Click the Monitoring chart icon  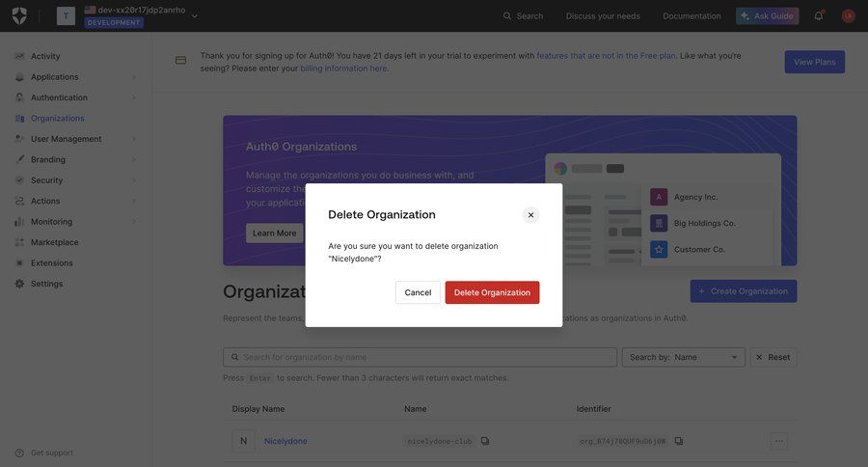pyautogui.click(x=19, y=222)
